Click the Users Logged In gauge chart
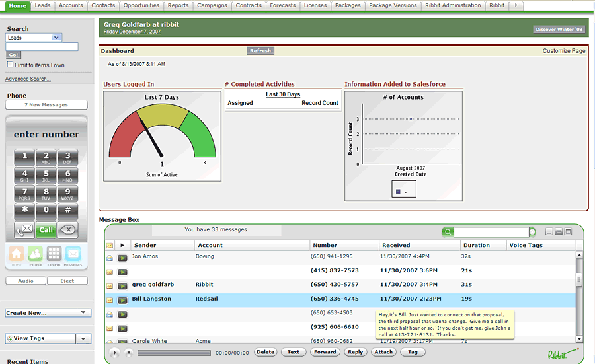The width and height of the screenshot is (595, 364). click(162, 136)
